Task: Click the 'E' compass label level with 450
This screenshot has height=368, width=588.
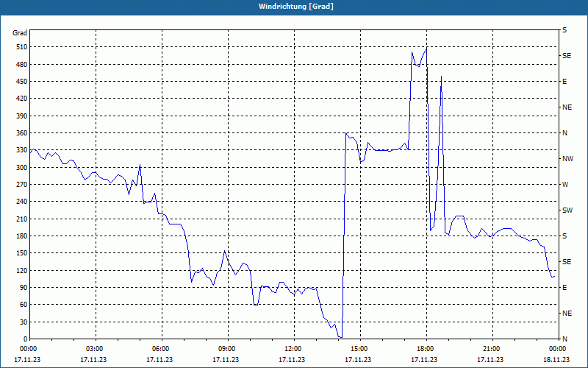Action: [564, 82]
